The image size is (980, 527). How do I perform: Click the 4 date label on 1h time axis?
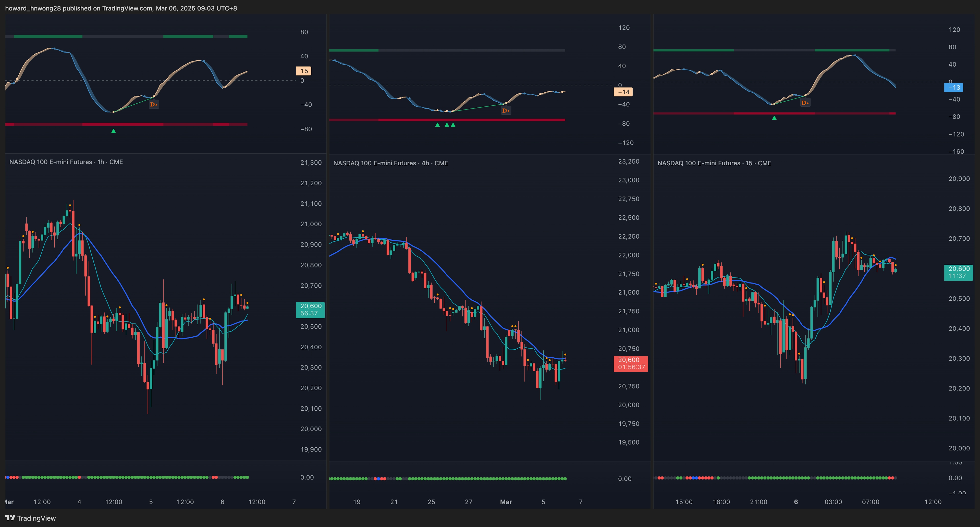(79, 502)
